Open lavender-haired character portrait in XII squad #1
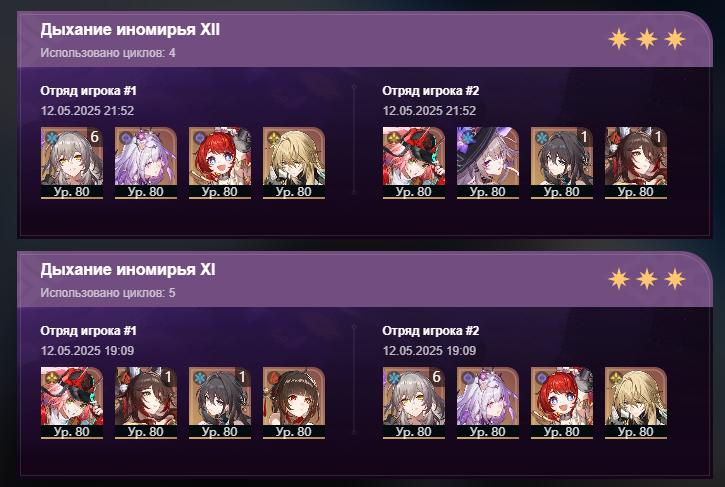This screenshot has width=725, height=487. 146,163
